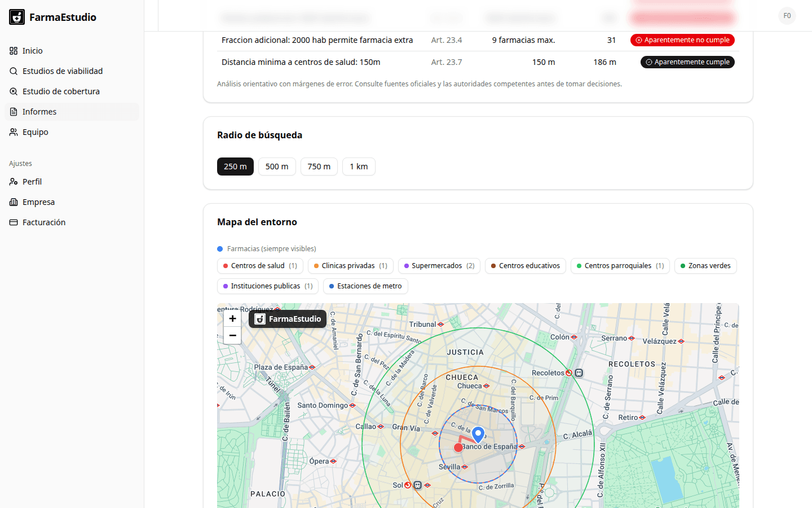Select the blue location pin on the map
The image size is (812, 508).
[x=478, y=433]
